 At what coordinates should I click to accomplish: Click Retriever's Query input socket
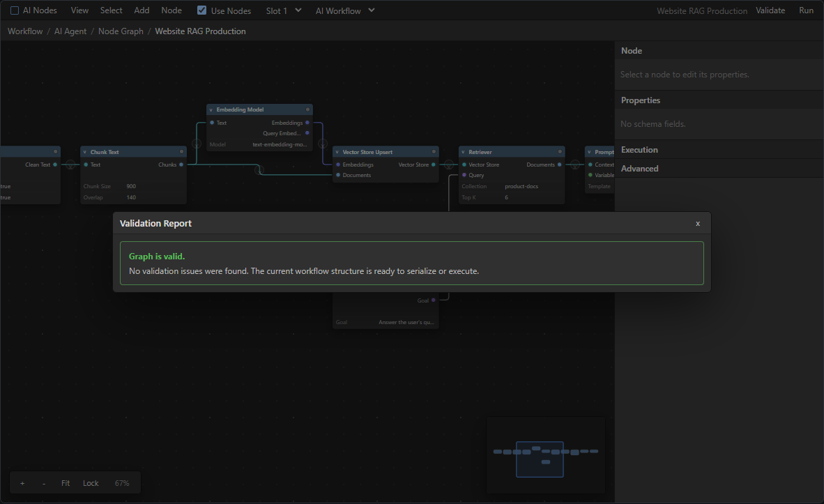coord(464,175)
